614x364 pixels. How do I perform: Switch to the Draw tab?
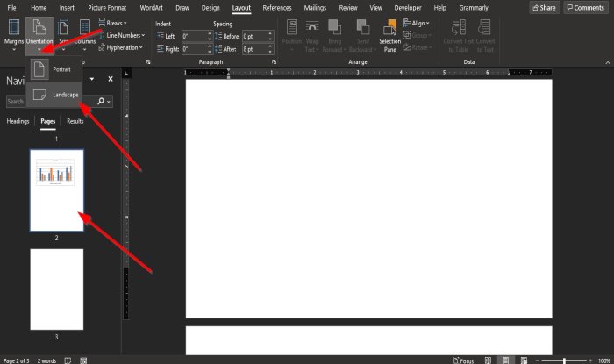click(182, 7)
